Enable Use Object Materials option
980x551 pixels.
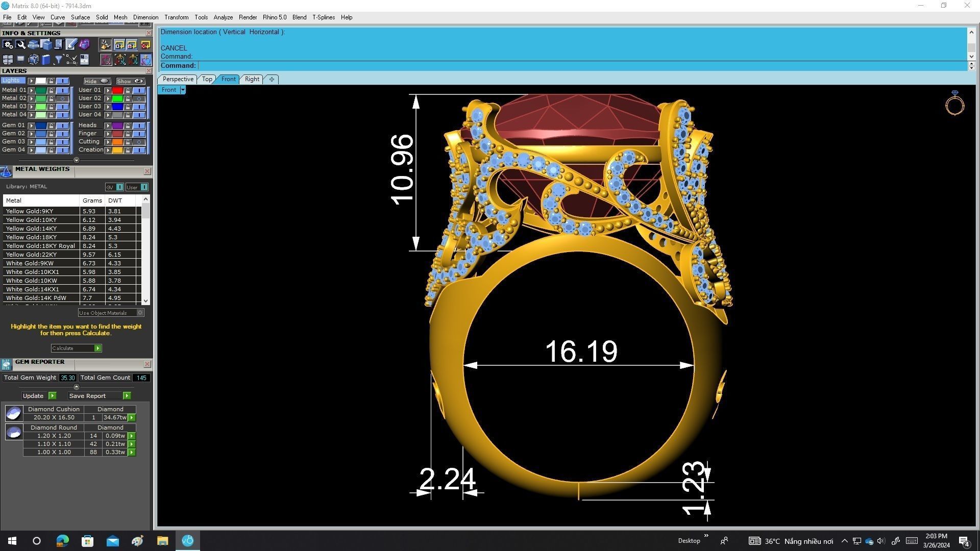pyautogui.click(x=111, y=313)
